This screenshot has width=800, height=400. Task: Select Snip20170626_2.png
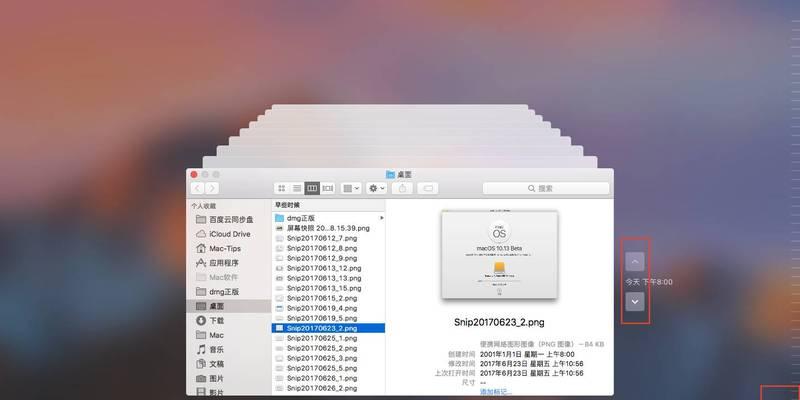(x=329, y=388)
